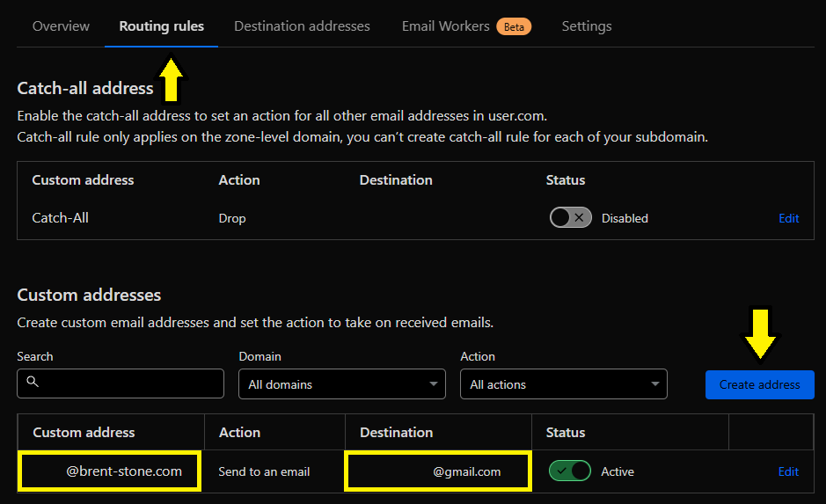This screenshot has width=826, height=504.
Task: Open the Destination addresses tab
Action: coord(302,26)
